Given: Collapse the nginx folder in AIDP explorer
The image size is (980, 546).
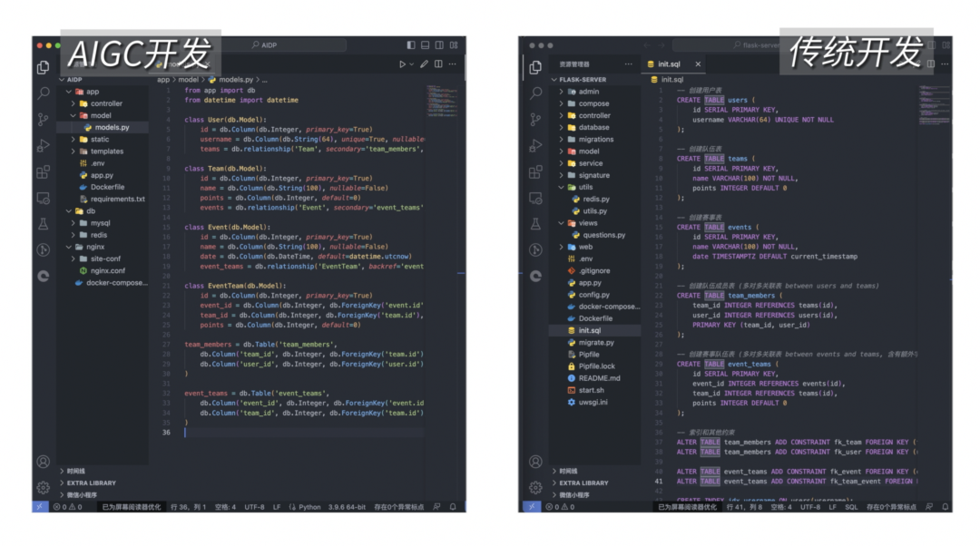Looking at the screenshot, I should (69, 247).
